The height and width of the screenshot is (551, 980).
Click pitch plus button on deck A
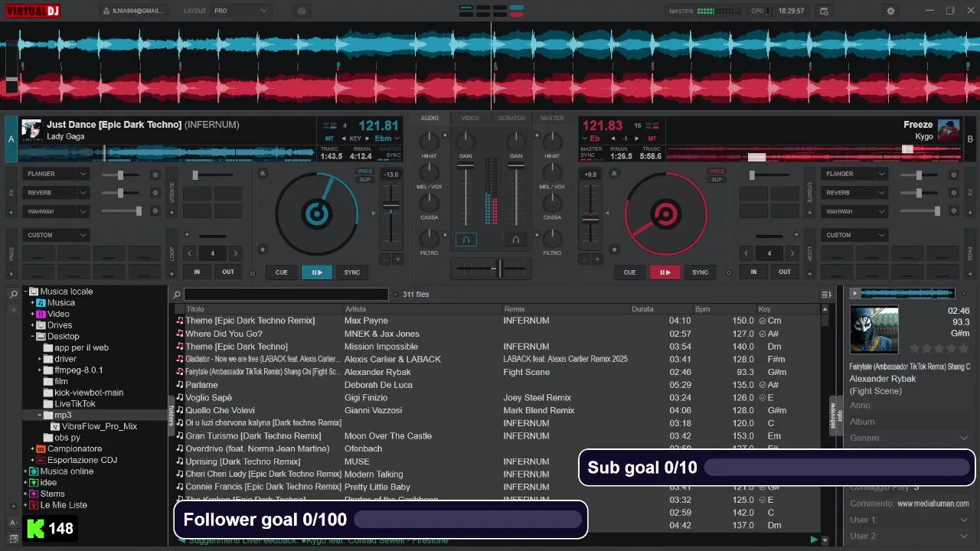[x=397, y=259]
